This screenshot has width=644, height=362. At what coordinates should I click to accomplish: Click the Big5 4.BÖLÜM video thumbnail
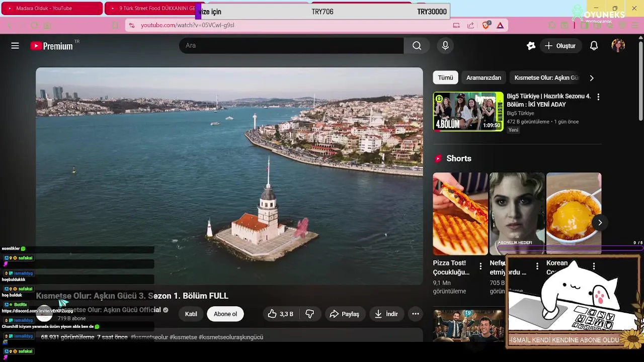point(468,112)
